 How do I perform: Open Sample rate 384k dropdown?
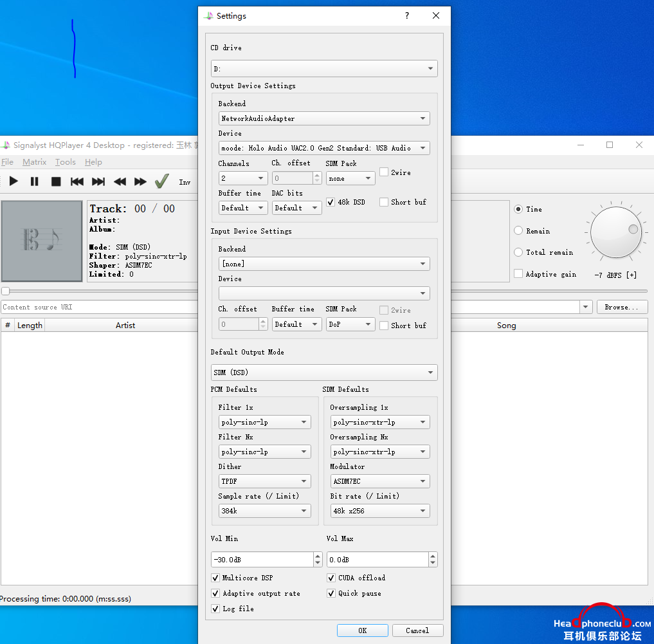pos(264,511)
